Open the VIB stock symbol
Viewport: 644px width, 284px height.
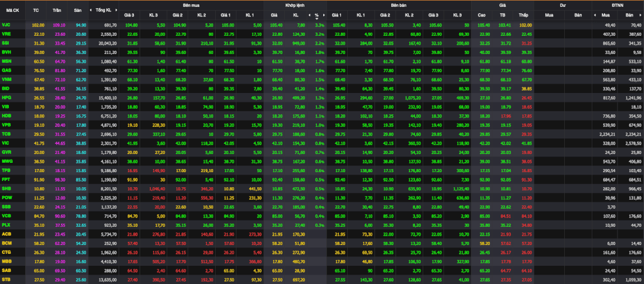[x=6, y=106]
